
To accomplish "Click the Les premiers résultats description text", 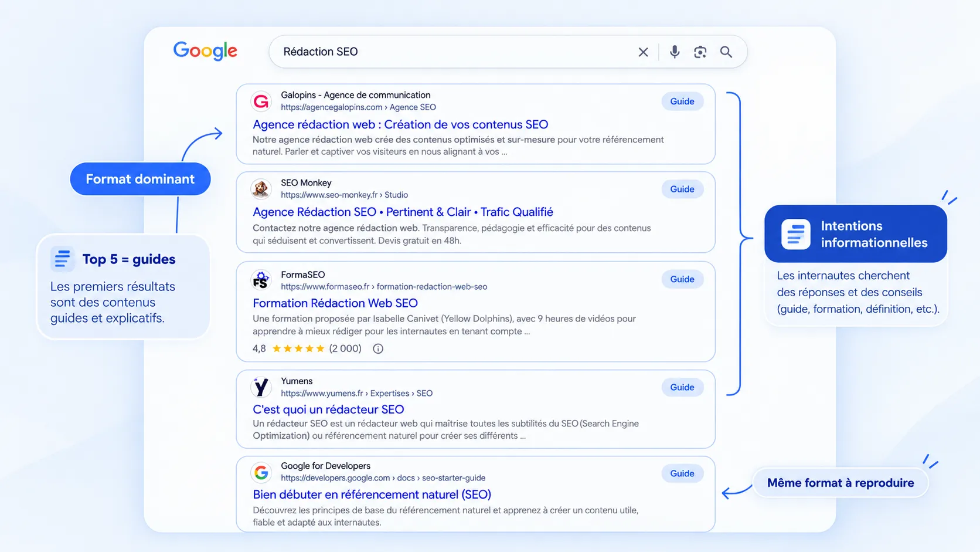I will coord(113,303).
